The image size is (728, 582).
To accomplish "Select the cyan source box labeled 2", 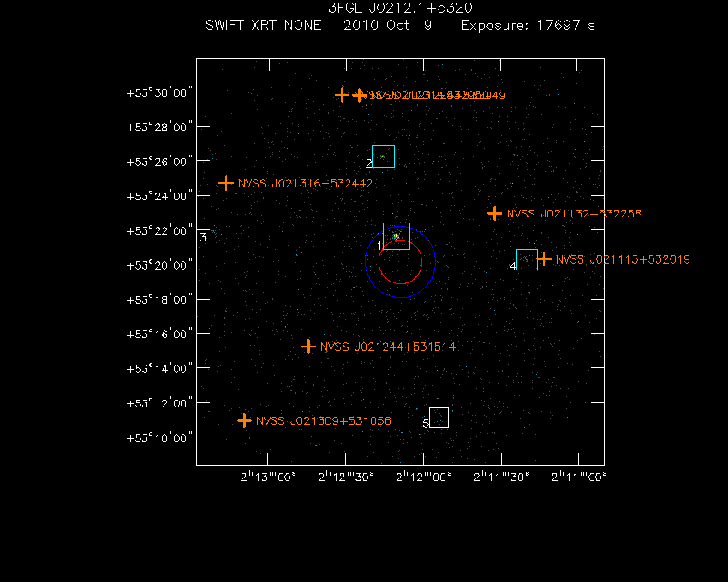I will (383, 157).
